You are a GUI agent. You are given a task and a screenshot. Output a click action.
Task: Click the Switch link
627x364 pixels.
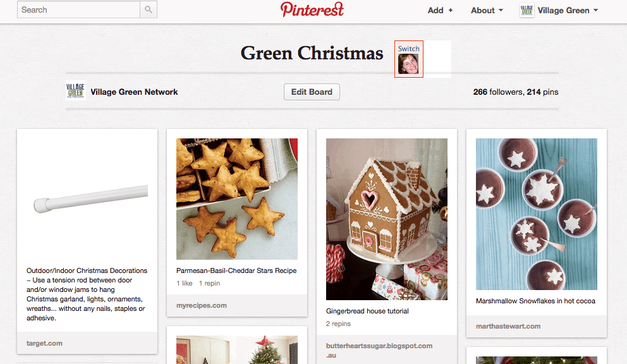coord(409,49)
